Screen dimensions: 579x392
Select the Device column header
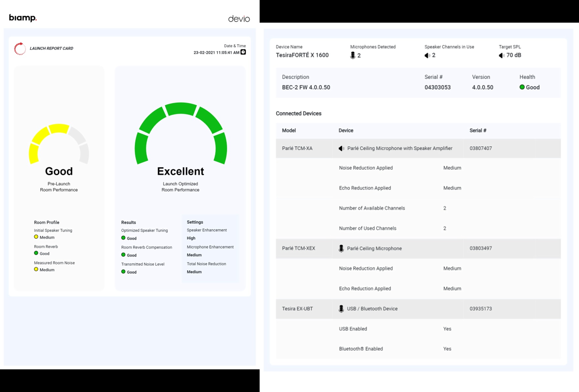(346, 130)
